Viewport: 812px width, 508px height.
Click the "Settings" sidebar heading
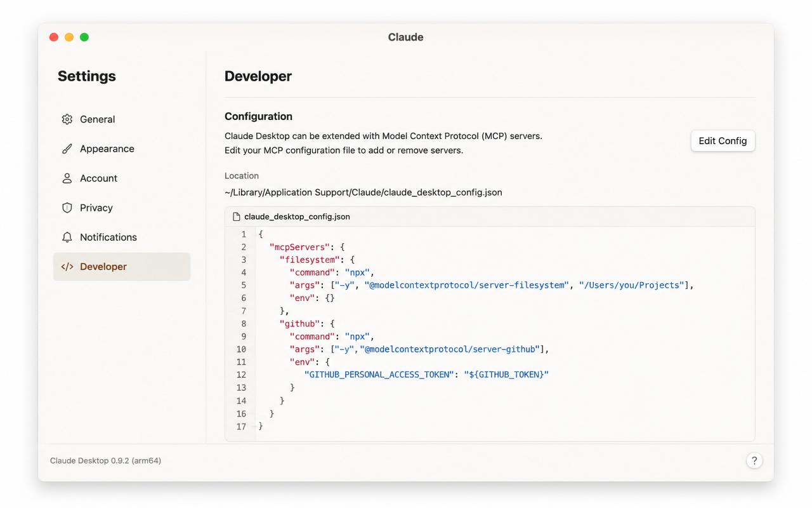click(87, 76)
